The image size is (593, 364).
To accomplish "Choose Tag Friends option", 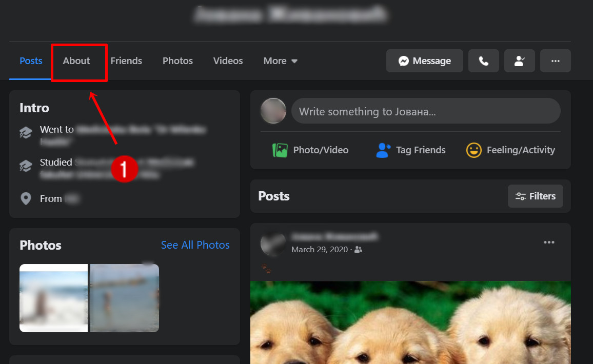I will click(x=411, y=150).
